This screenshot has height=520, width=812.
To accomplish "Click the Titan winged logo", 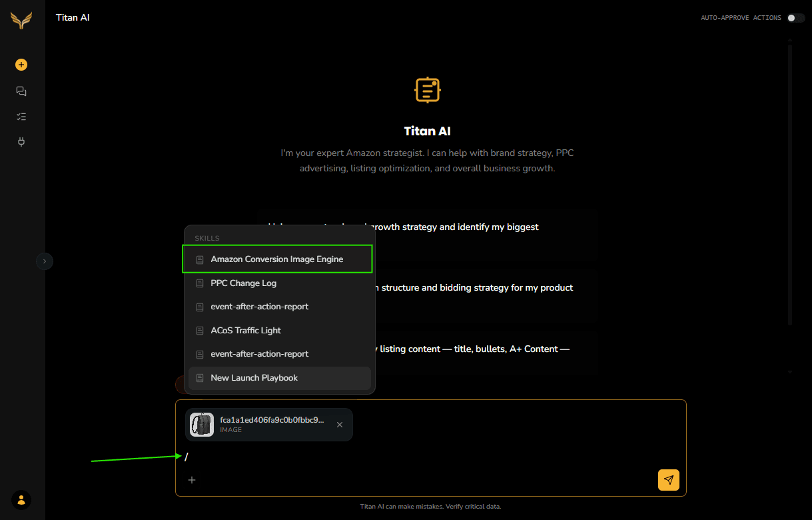I will point(21,21).
